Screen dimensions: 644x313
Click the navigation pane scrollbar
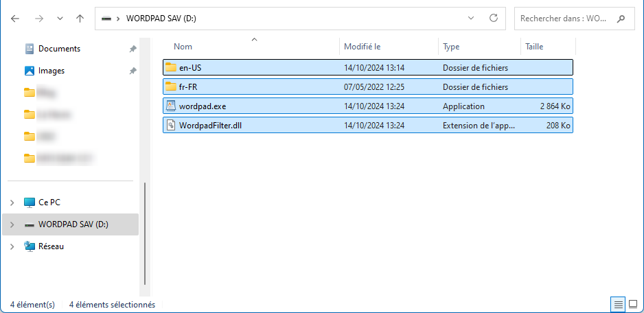pos(145,234)
